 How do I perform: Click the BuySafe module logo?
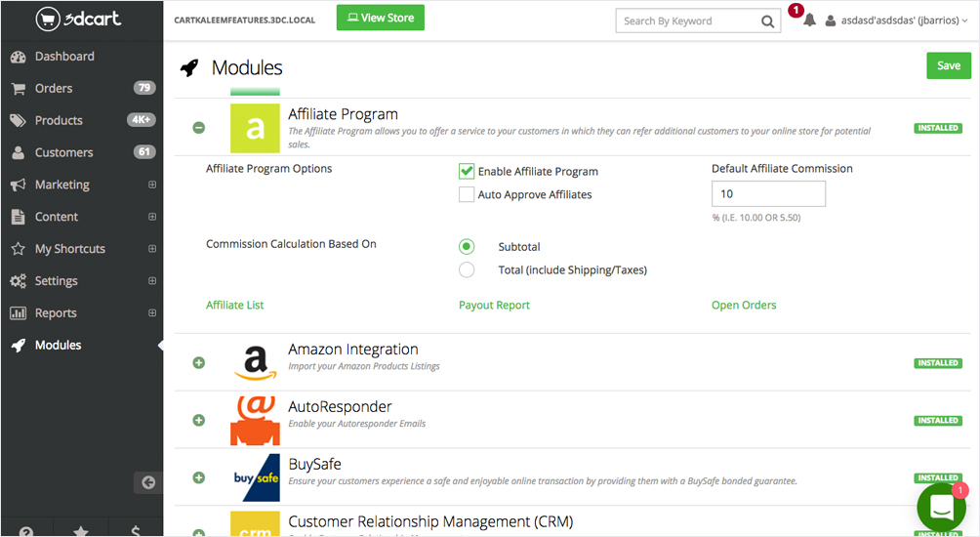pos(255,477)
